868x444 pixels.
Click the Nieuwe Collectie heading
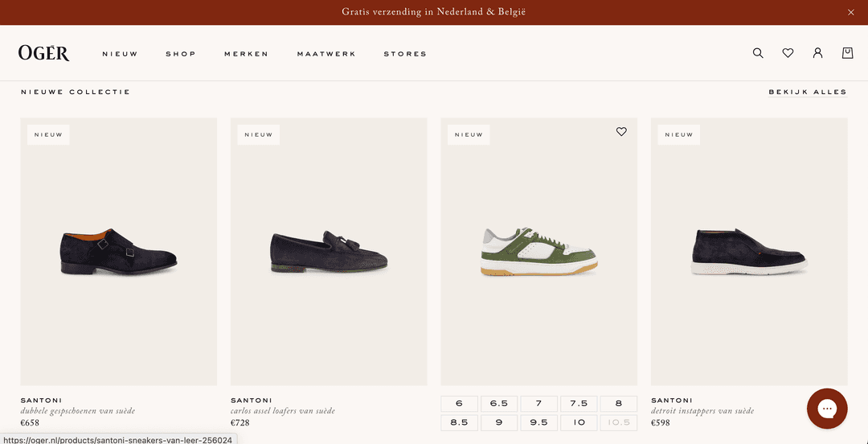point(76,92)
